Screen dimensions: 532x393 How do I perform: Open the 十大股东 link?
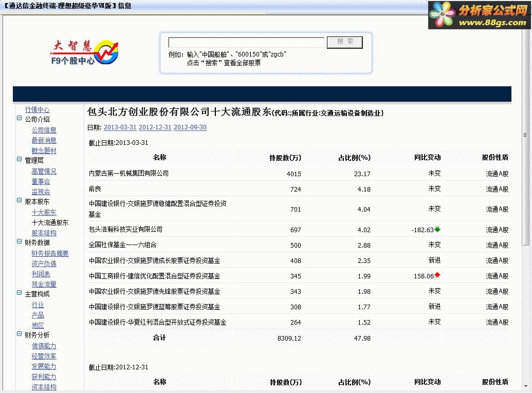click(44, 212)
